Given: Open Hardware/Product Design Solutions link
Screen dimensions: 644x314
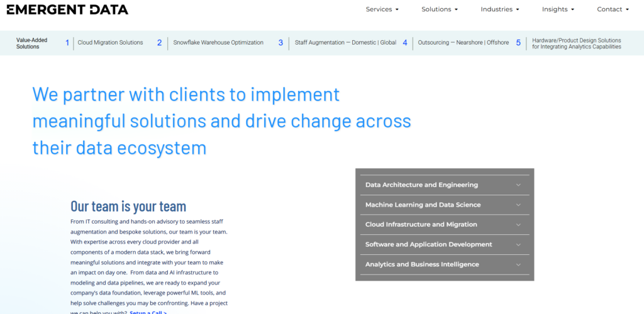Looking at the screenshot, I should tap(577, 43).
